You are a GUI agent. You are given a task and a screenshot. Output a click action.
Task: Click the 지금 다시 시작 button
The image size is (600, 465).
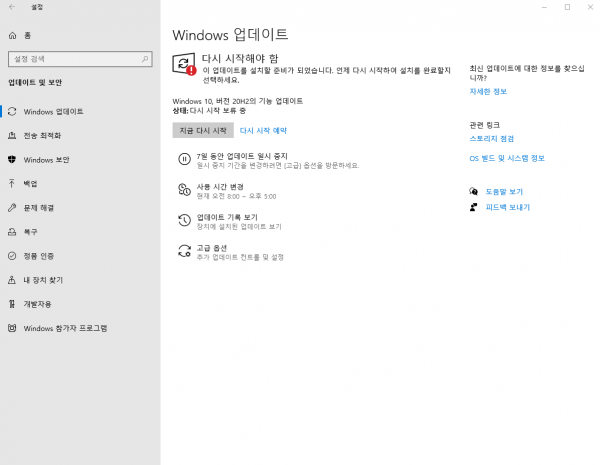pyautogui.click(x=203, y=131)
